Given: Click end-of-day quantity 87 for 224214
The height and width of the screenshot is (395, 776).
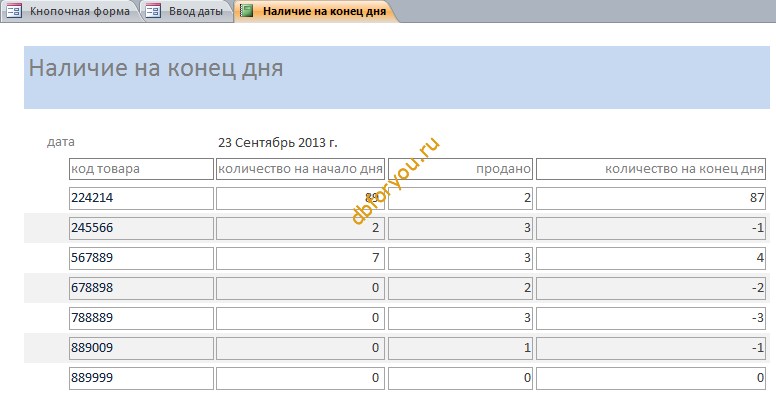Looking at the screenshot, I should [651, 198].
